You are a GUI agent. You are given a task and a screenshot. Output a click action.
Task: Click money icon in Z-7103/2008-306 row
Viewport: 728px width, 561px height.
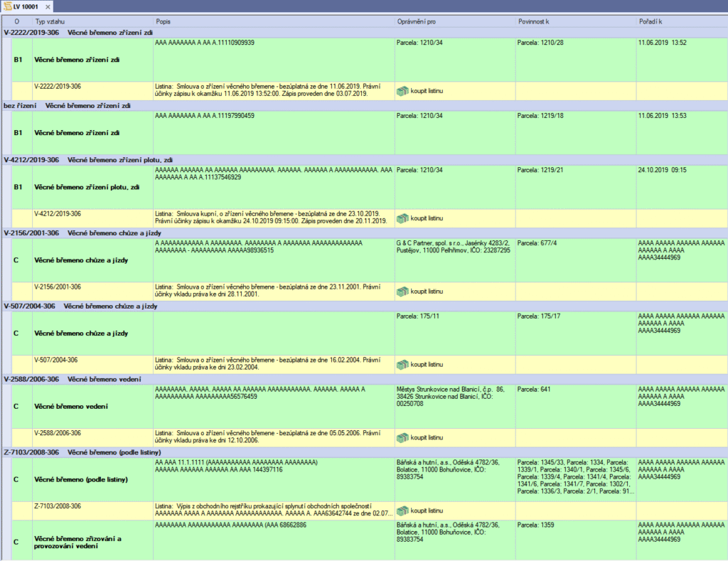(402, 511)
